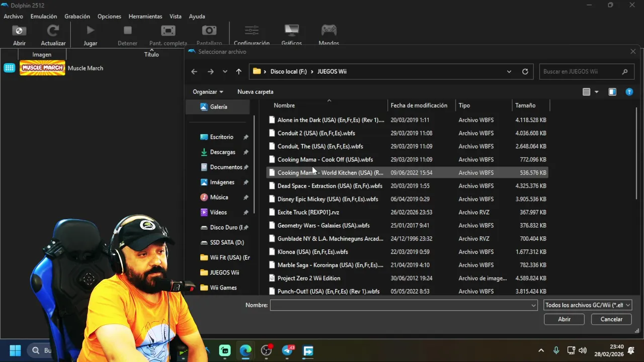Open the Archivo menu in Dolphin
The image size is (644, 362).
(x=13, y=17)
